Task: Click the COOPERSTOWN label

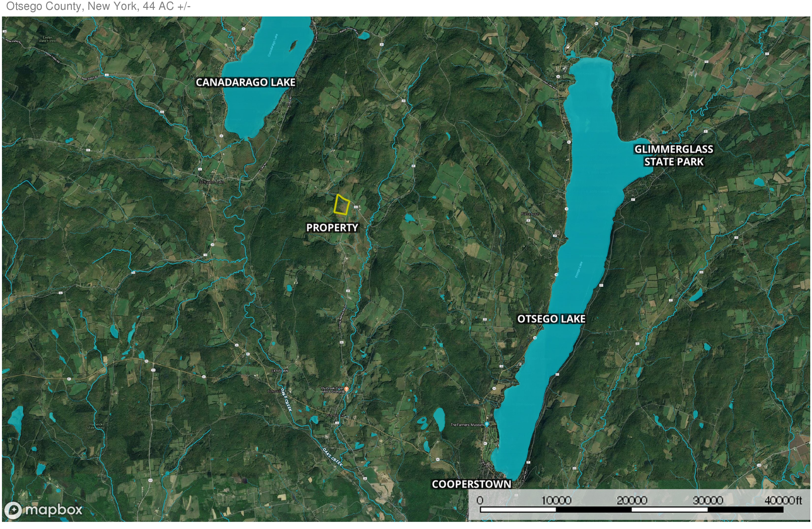Action: pos(471,484)
